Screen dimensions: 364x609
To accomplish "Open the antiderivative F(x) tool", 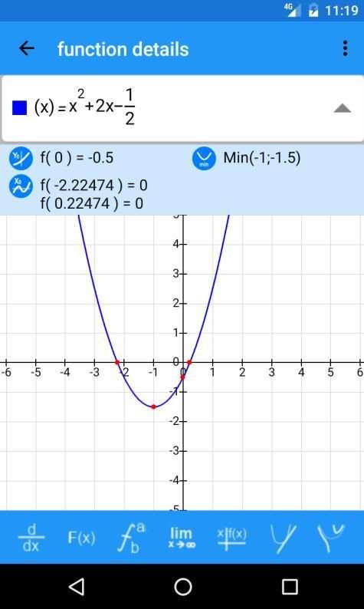I will pos(81,538).
